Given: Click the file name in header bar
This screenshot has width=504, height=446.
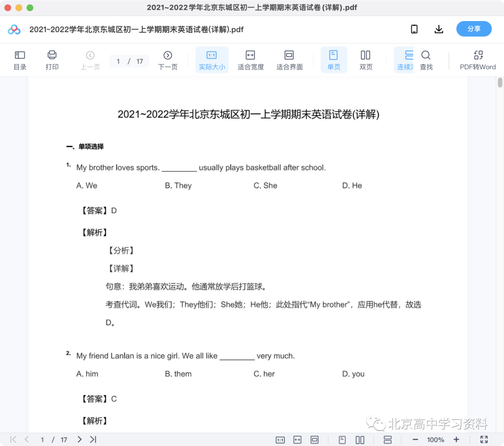Looking at the screenshot, I should click(136, 29).
